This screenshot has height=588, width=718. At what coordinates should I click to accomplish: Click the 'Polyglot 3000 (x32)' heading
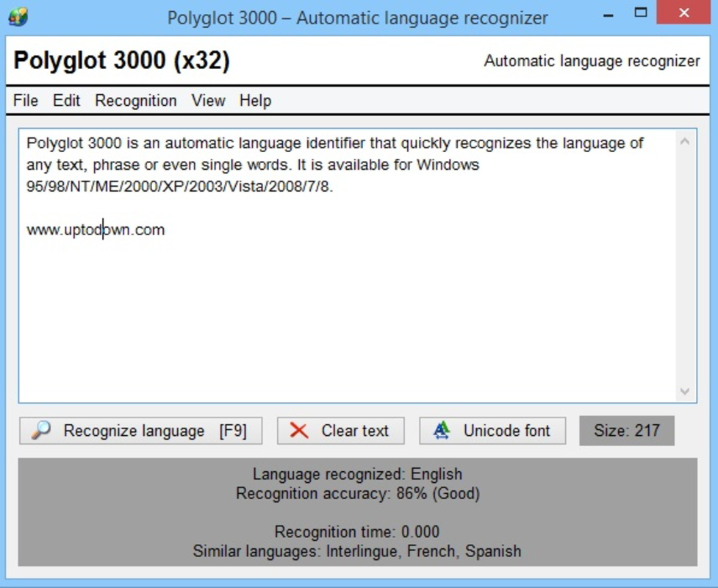(122, 60)
